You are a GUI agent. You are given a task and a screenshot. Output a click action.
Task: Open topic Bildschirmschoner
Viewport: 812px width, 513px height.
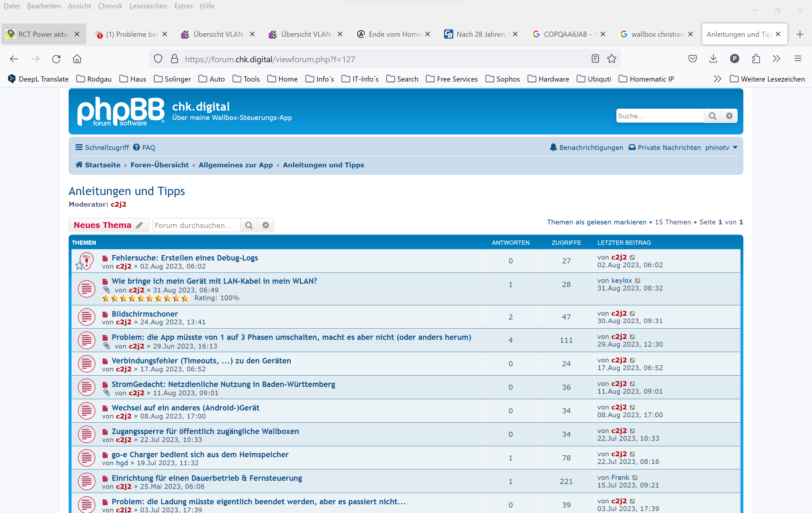[145, 314]
